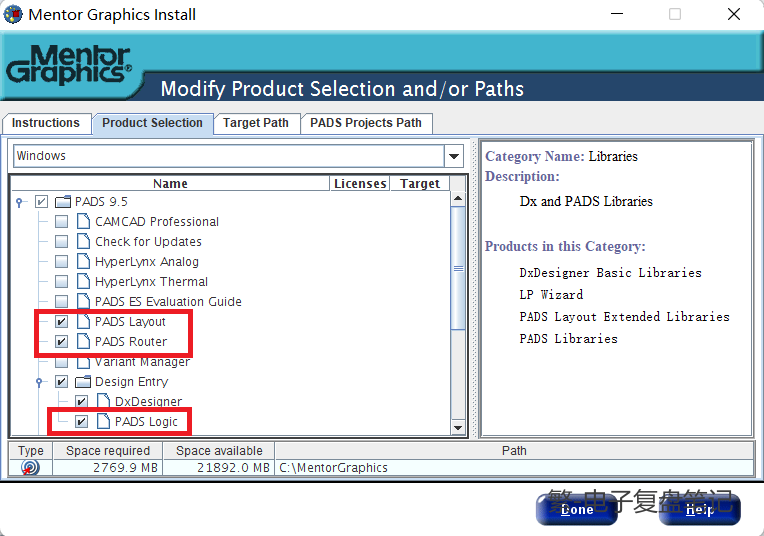Select the PADS Logic tree row label
Viewport: 764px width, 536px height.
point(146,421)
